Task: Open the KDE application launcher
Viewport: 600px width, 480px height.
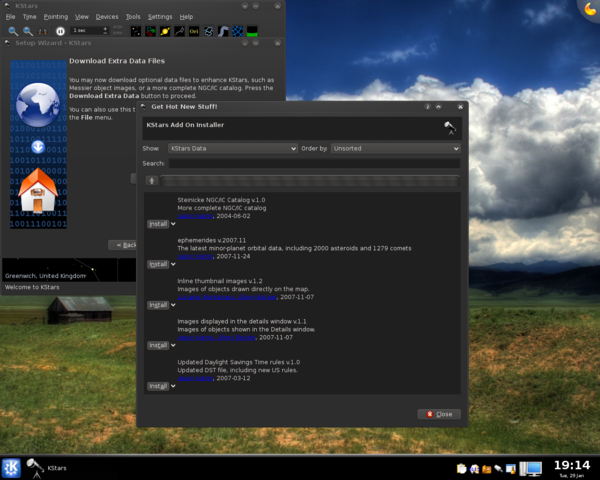Action: pyautogui.click(x=12, y=467)
